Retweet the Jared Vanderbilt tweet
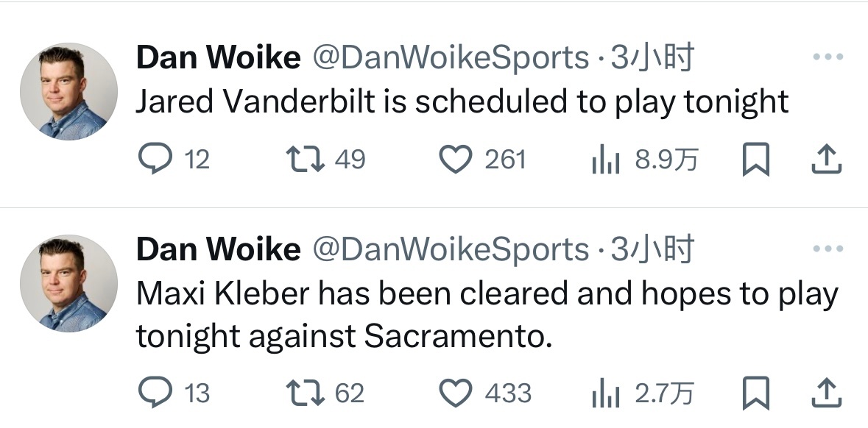 (304, 160)
